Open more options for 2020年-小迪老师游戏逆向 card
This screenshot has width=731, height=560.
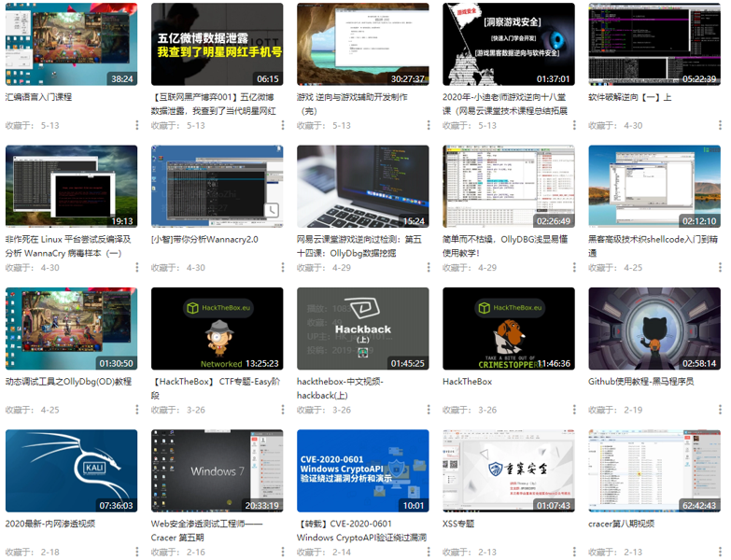pos(574,125)
